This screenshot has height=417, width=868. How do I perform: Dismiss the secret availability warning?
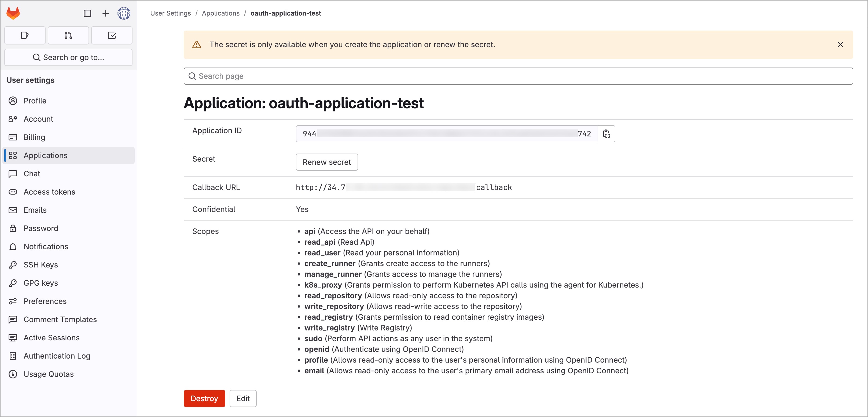click(x=840, y=44)
